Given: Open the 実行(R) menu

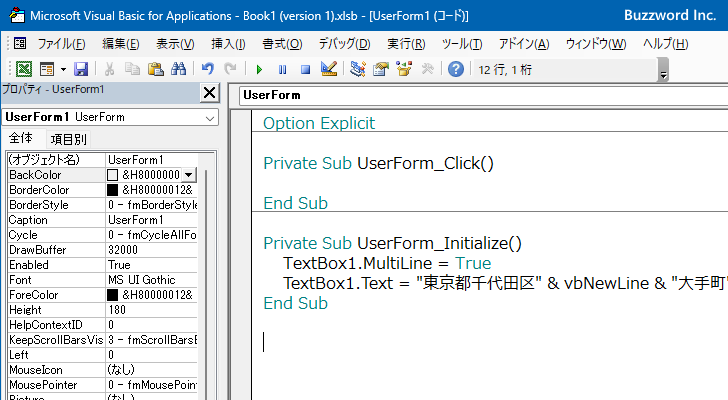Looking at the screenshot, I should [406, 44].
